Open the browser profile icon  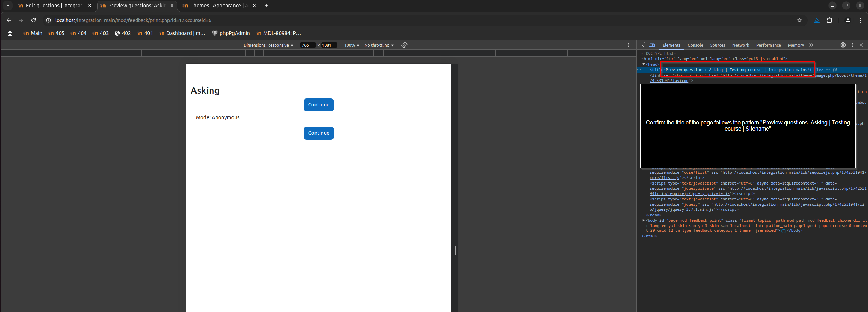848,20
